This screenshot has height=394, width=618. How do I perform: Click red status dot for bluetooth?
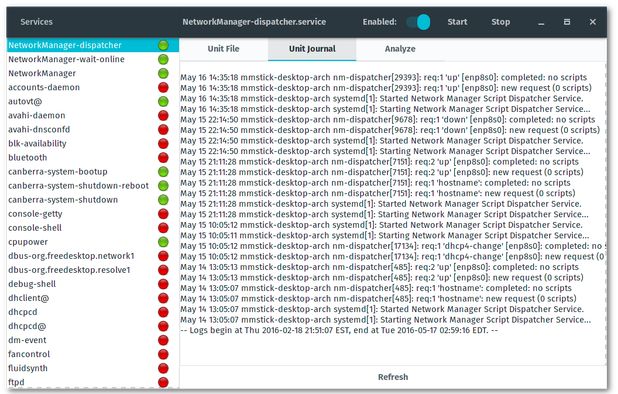[163, 158]
